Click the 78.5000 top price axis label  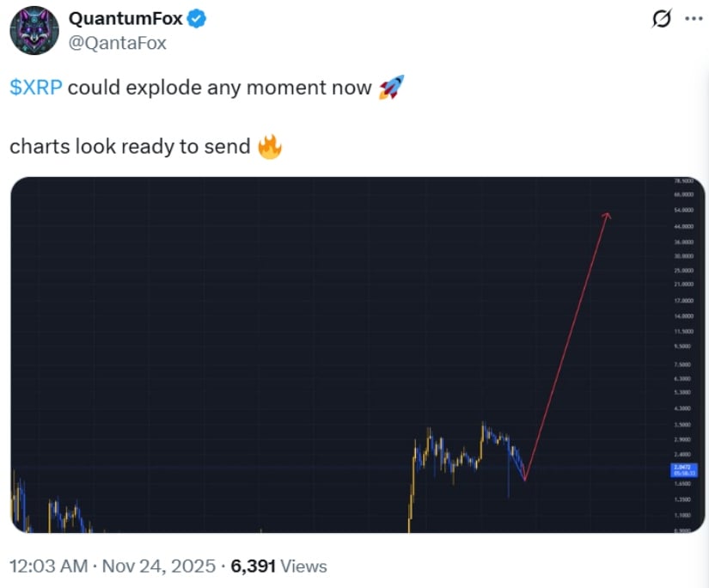[684, 181]
